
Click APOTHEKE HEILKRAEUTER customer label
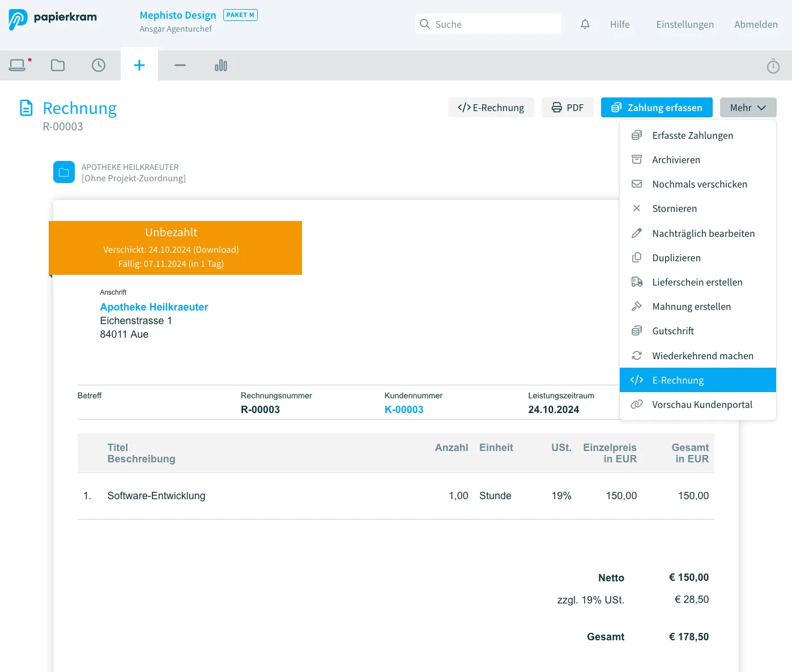tap(130, 167)
